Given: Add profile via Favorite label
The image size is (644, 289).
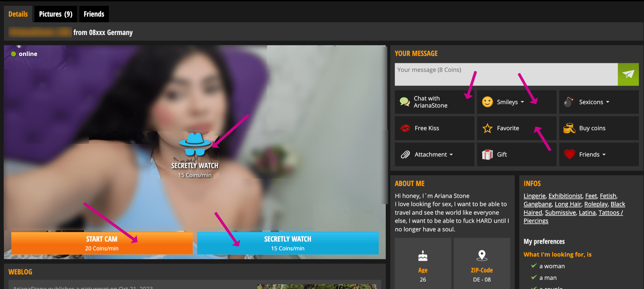Looking at the screenshot, I should [x=508, y=128].
